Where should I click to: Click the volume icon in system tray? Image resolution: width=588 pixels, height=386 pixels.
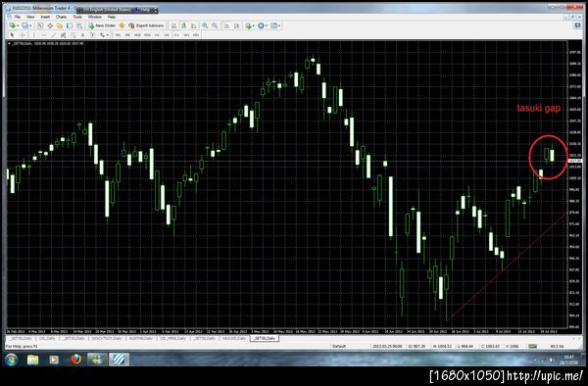551,360
